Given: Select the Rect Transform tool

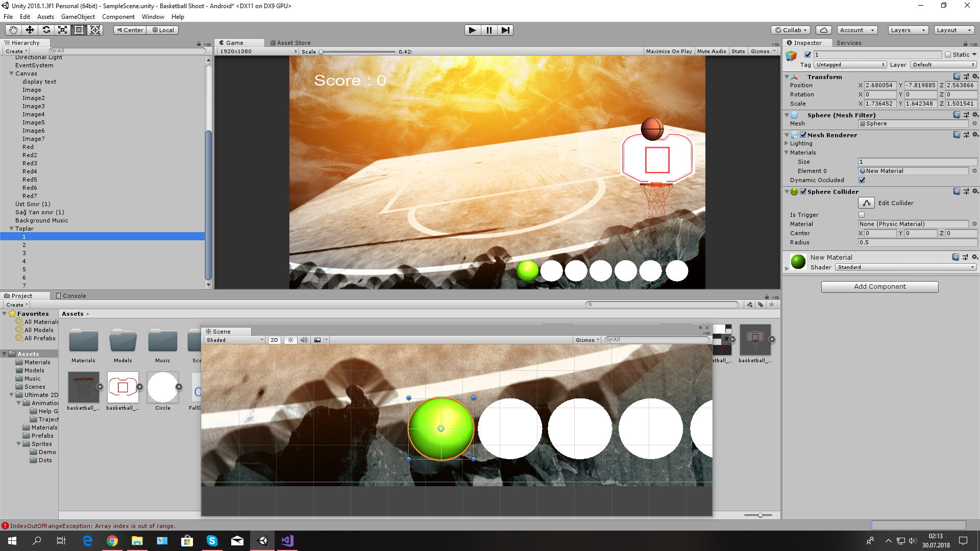Looking at the screenshot, I should (x=79, y=30).
